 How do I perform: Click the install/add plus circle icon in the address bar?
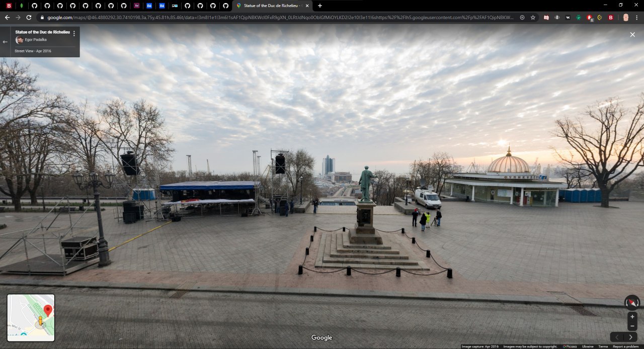pos(522,17)
